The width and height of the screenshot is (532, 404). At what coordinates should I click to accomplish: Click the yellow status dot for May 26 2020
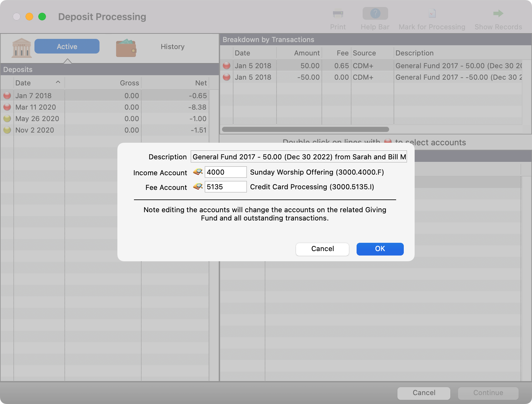[7, 119]
